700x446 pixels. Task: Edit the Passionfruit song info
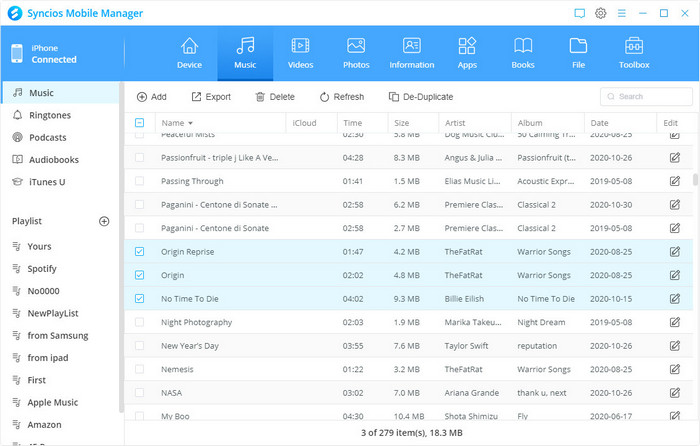tap(675, 158)
